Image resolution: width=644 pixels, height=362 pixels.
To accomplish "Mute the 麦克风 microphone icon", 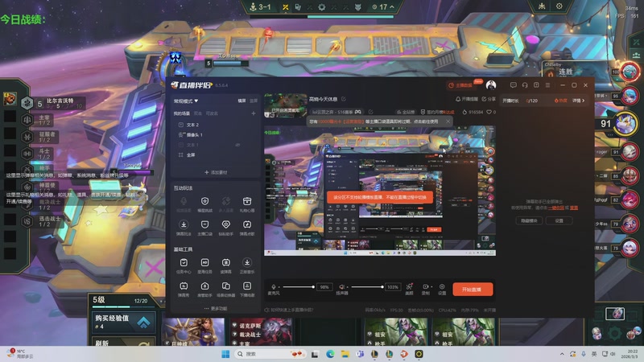I will 274,287.
